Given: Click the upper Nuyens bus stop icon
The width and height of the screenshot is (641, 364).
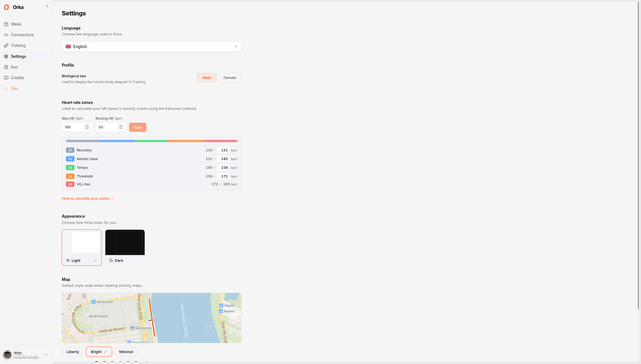Looking at the screenshot, I should pos(221,305).
